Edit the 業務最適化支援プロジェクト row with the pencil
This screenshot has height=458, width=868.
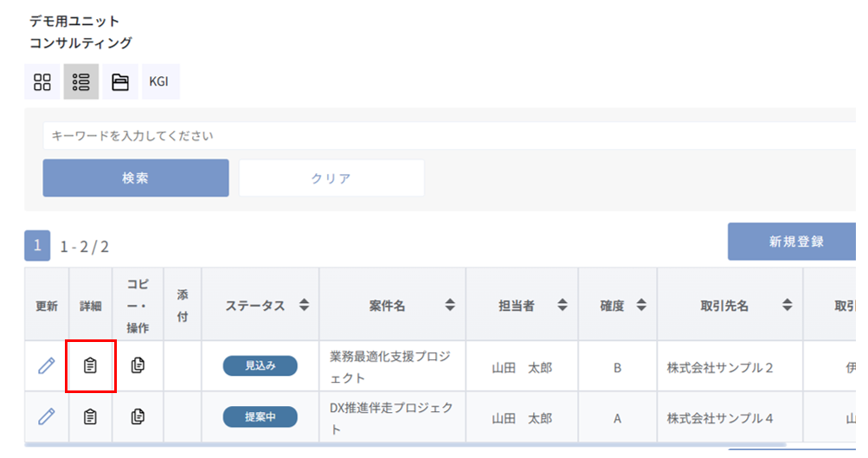point(47,366)
